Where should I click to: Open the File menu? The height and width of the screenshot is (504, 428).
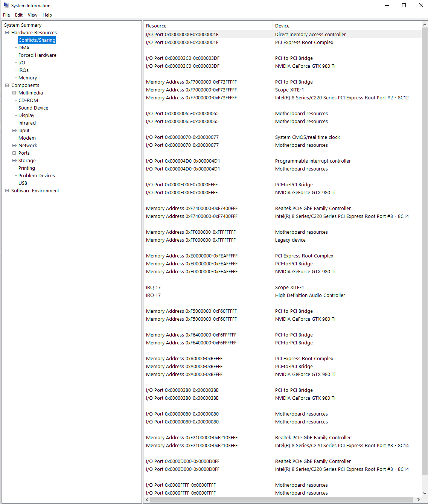point(6,15)
